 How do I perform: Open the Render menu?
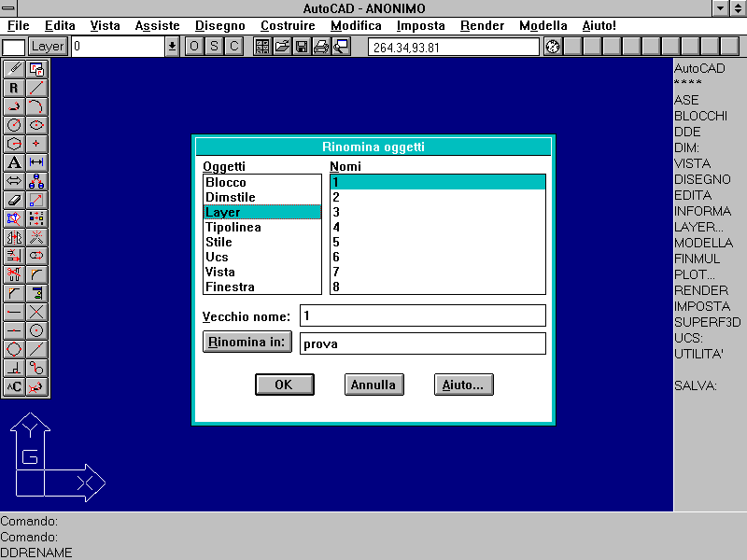tap(482, 26)
